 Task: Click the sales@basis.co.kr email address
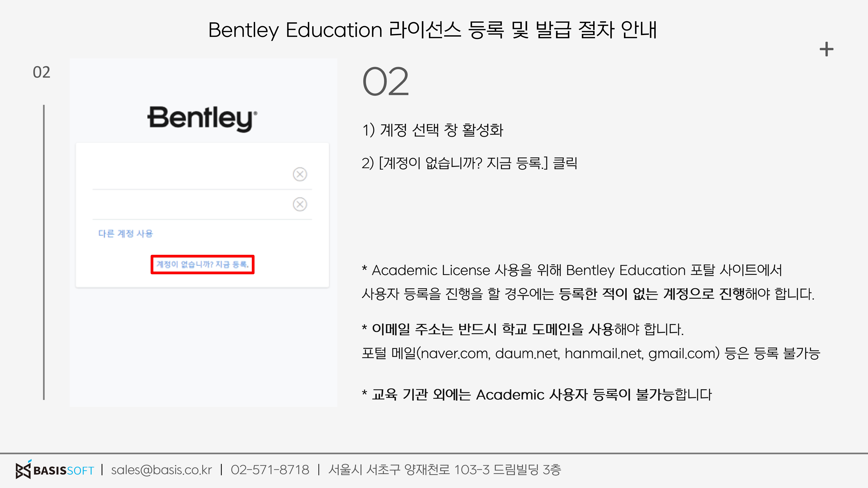coord(161,469)
